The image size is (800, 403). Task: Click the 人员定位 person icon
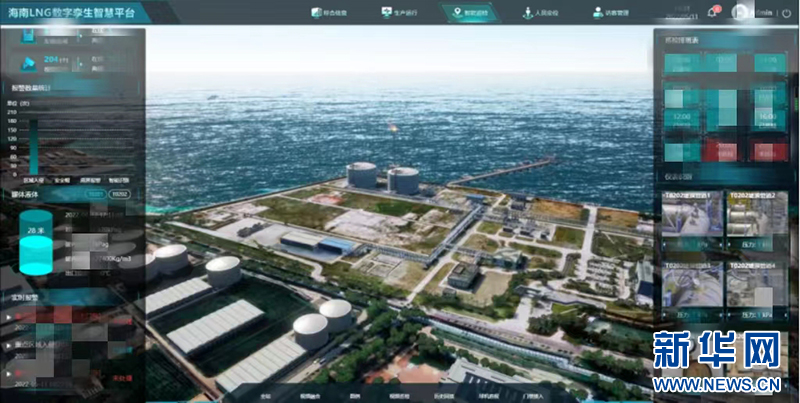[x=527, y=12]
